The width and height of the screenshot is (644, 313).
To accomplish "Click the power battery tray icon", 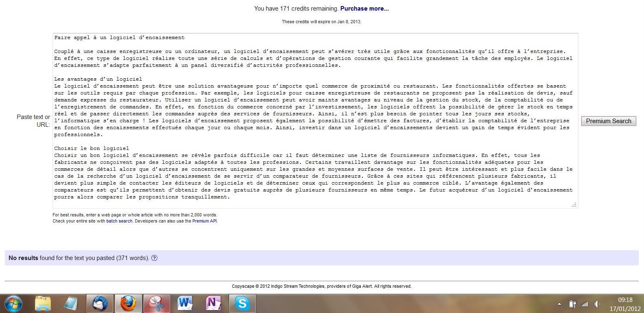I will [572, 304].
